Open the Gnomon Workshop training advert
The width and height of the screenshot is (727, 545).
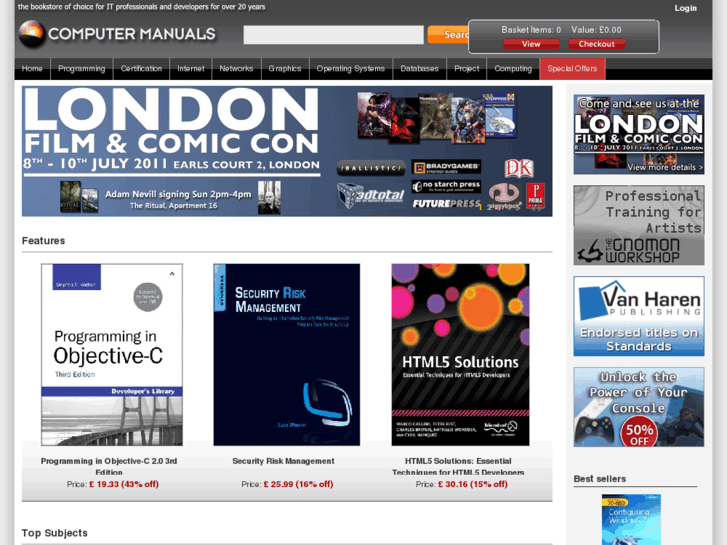tap(639, 225)
